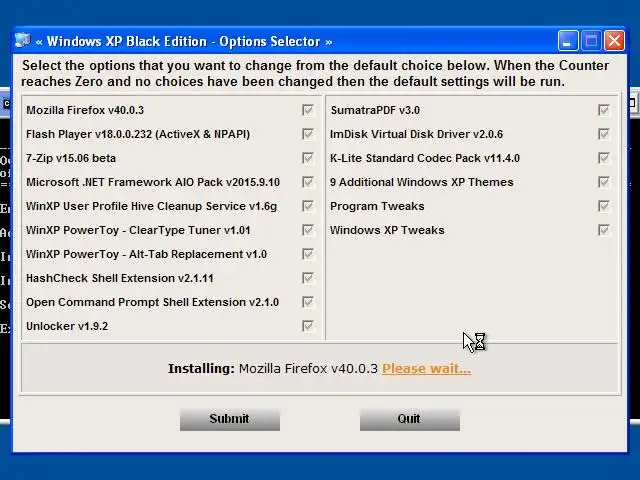
Task: Minimize the Options Selector window
Action: click(x=568, y=41)
